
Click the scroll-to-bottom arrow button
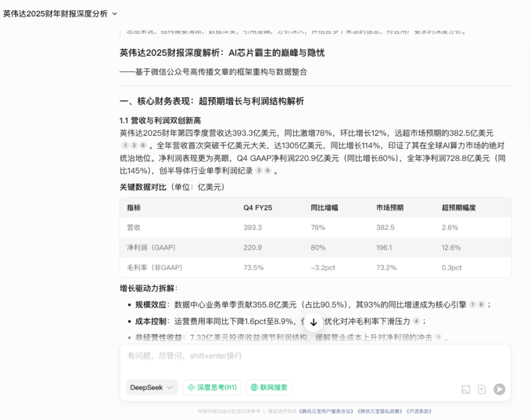[x=313, y=322]
